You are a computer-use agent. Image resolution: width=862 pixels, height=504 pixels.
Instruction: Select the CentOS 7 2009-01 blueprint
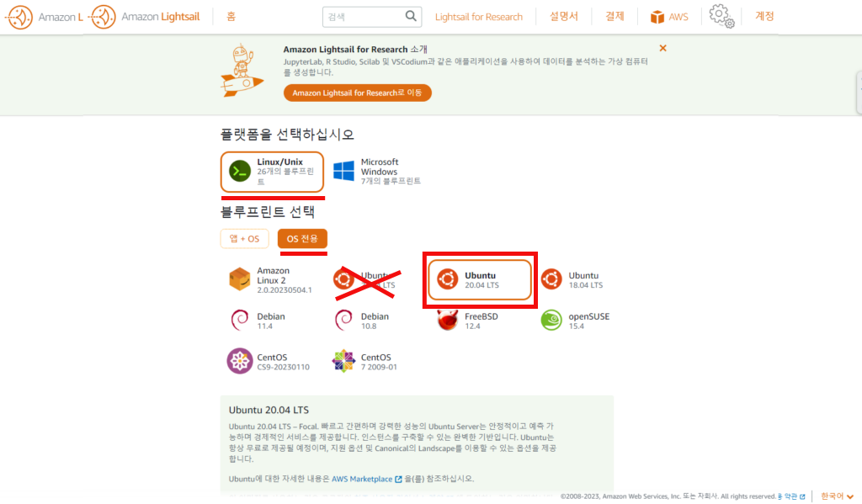(365, 362)
